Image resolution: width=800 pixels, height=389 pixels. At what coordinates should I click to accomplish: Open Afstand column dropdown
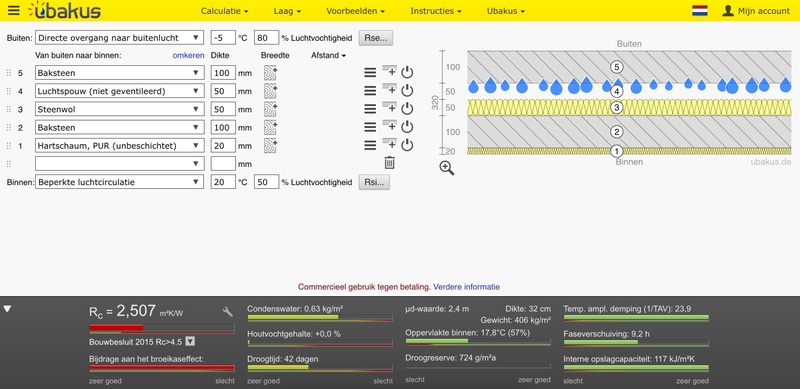point(329,55)
